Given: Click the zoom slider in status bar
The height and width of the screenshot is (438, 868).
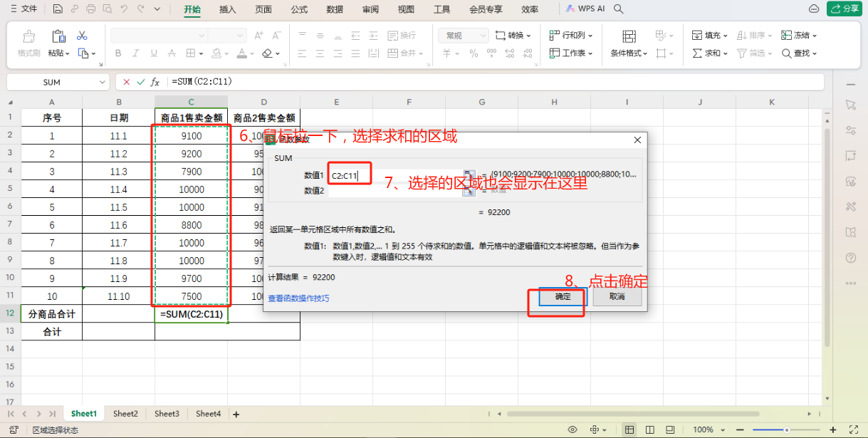Looking at the screenshot, I should point(788,429).
